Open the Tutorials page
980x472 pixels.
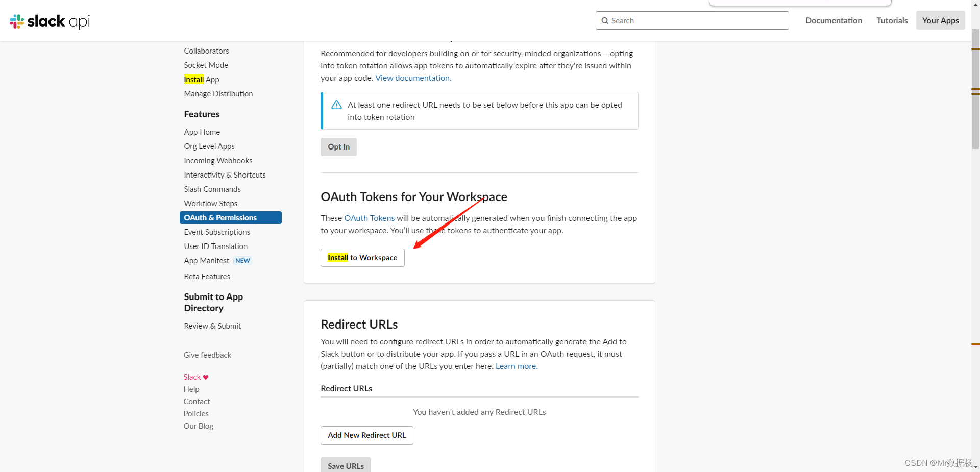tap(892, 20)
